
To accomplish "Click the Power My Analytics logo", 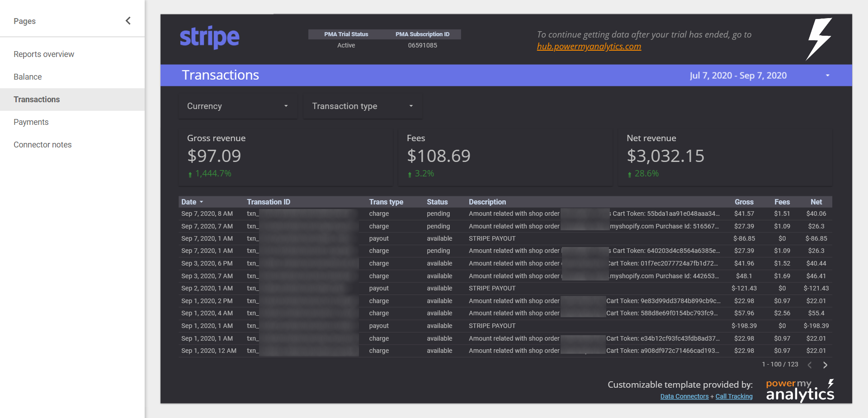I will (800, 391).
